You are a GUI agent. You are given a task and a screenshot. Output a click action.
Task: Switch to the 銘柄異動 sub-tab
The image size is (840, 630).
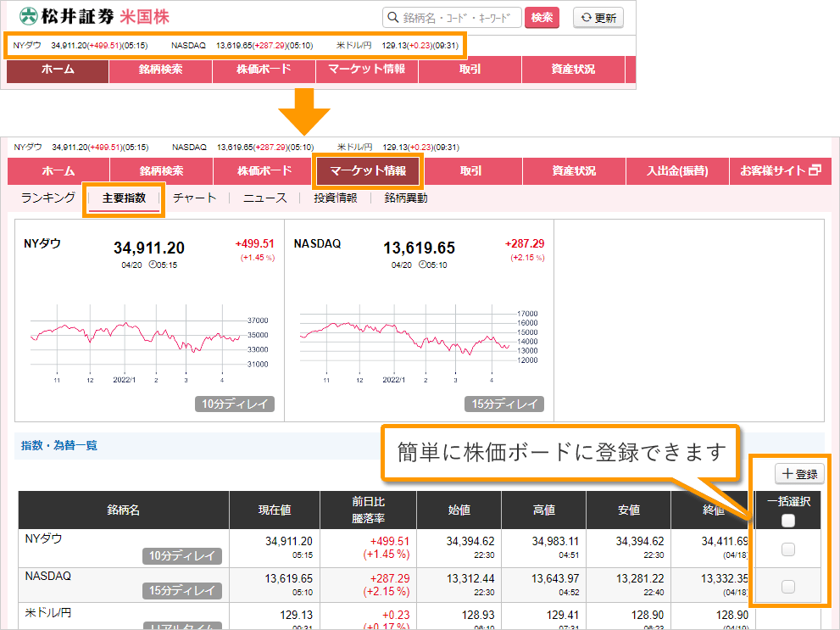pos(405,198)
